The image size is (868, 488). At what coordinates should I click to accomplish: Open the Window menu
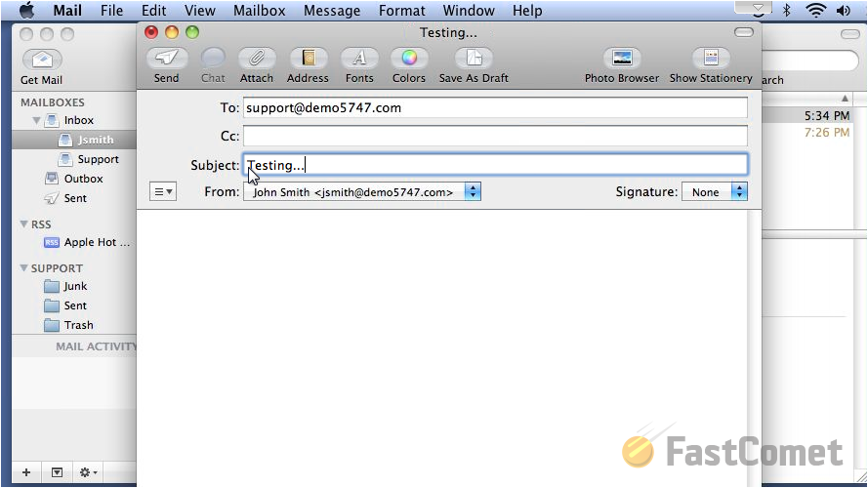click(469, 11)
